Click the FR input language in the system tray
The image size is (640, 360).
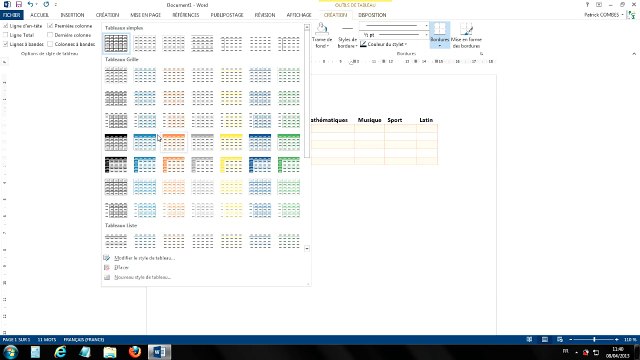point(565,351)
